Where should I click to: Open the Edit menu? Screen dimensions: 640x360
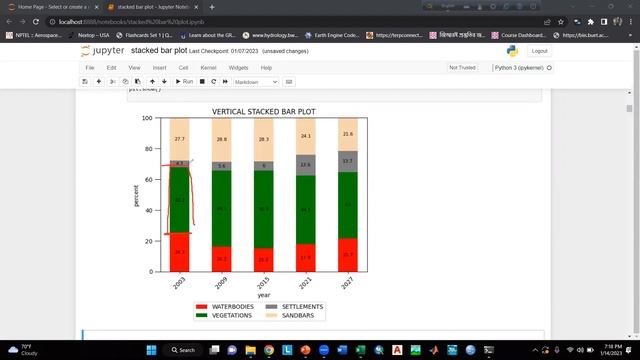pos(111,68)
